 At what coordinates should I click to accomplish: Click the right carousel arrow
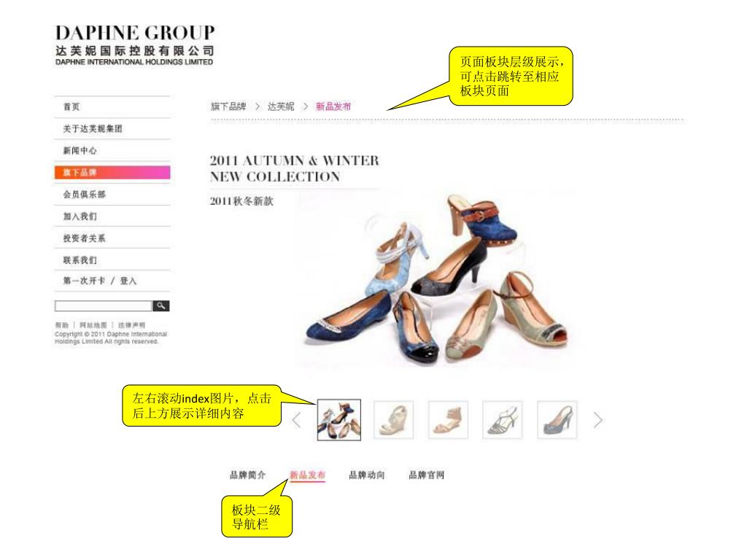click(x=598, y=420)
